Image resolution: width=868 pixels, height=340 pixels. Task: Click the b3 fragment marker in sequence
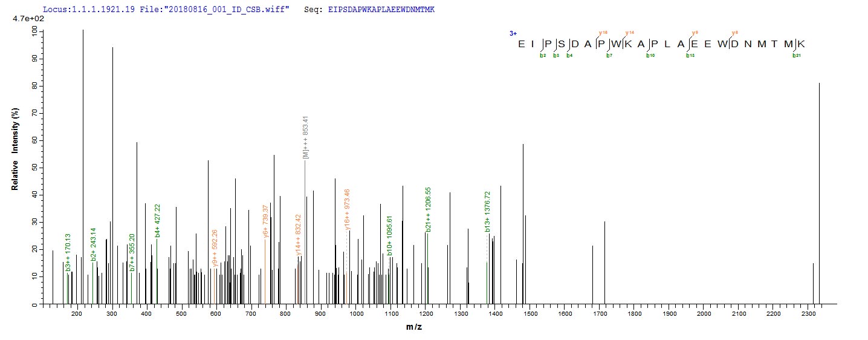[x=556, y=56]
